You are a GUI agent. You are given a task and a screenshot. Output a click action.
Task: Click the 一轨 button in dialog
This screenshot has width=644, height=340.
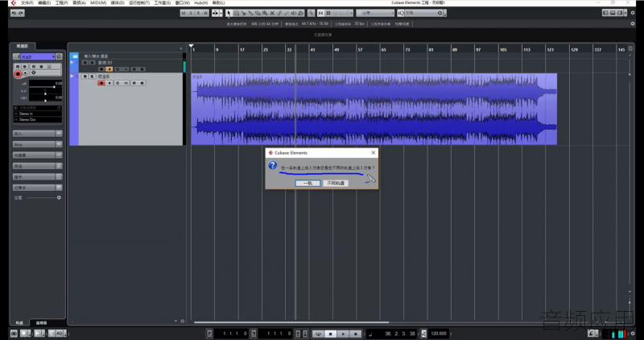[x=308, y=183]
